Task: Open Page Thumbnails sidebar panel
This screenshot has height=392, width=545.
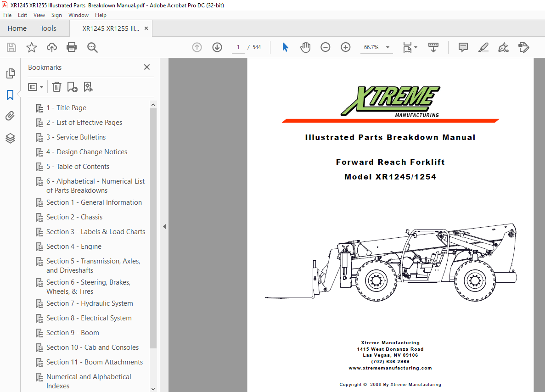Action: coord(11,73)
